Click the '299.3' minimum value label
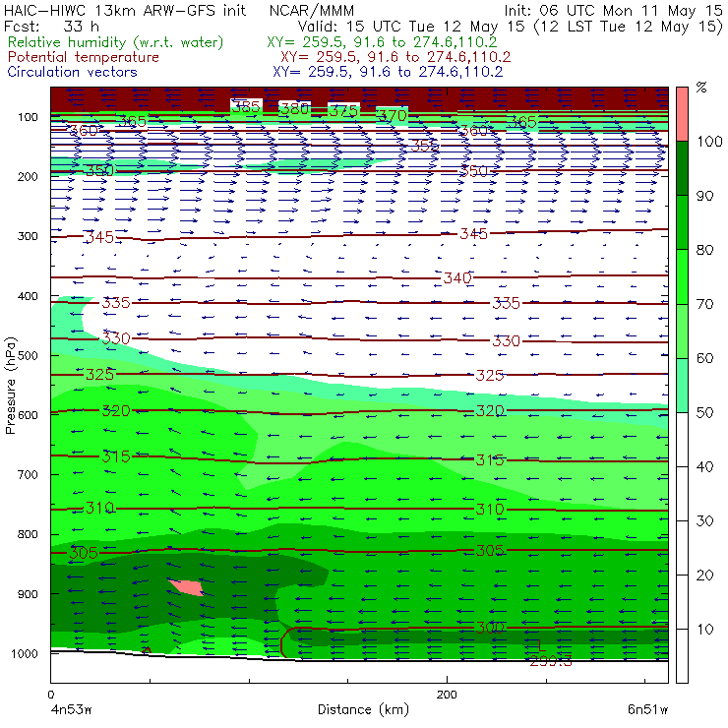 point(551,661)
